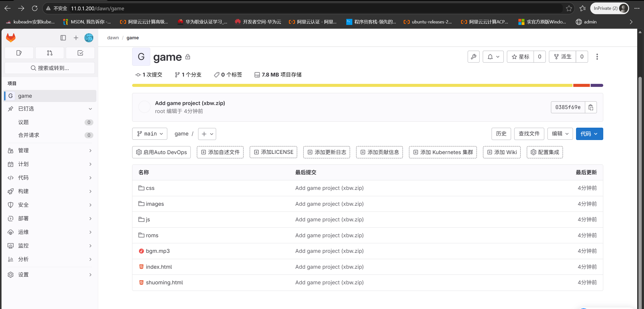Click the 历史 history button
The height and width of the screenshot is (309, 644).
tap(501, 134)
